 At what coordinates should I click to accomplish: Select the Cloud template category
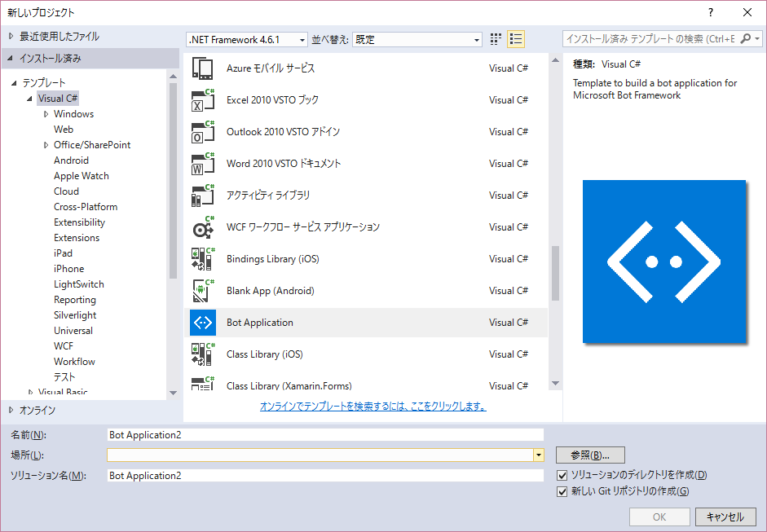tap(66, 191)
